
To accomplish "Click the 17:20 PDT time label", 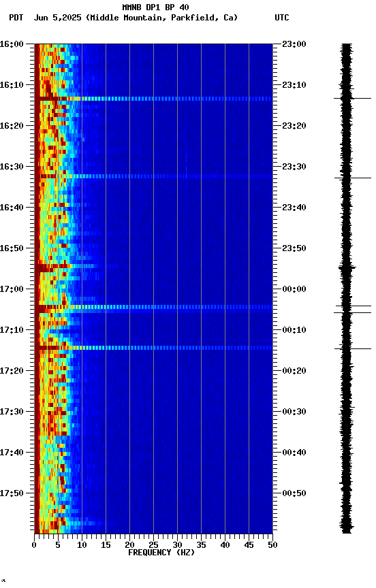I will pyautogui.click(x=12, y=372).
